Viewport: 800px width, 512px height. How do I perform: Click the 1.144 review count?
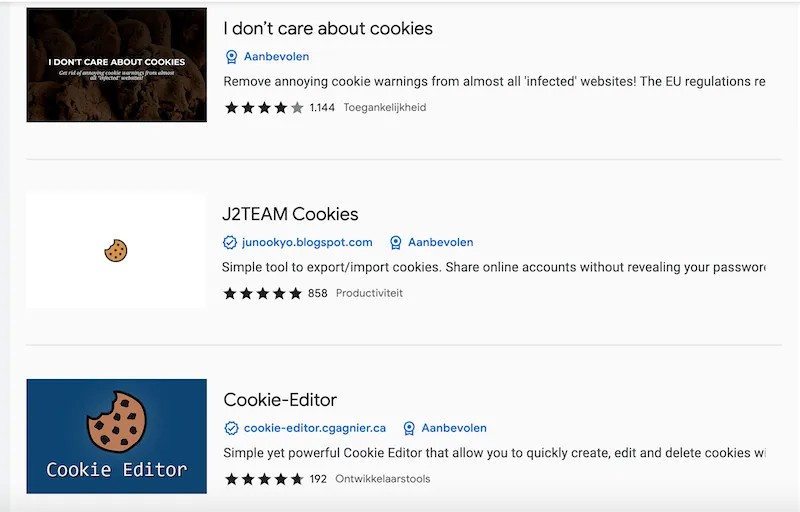(x=322, y=108)
